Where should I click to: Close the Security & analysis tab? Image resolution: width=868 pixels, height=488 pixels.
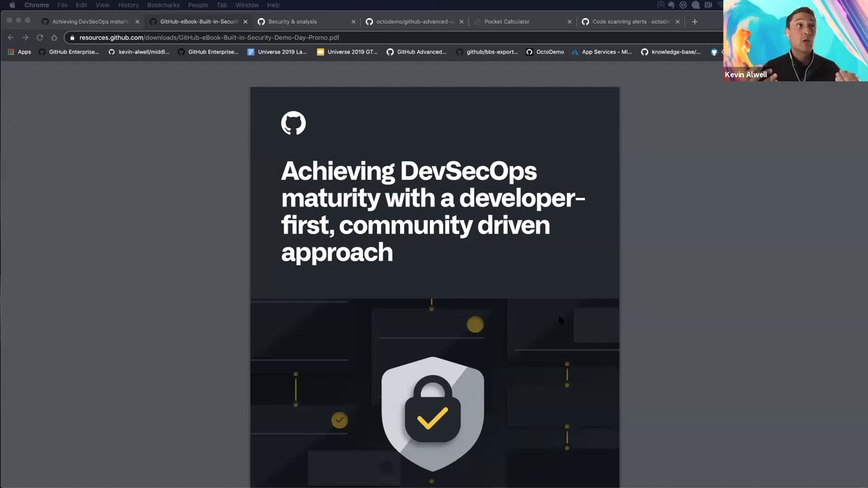coord(353,22)
